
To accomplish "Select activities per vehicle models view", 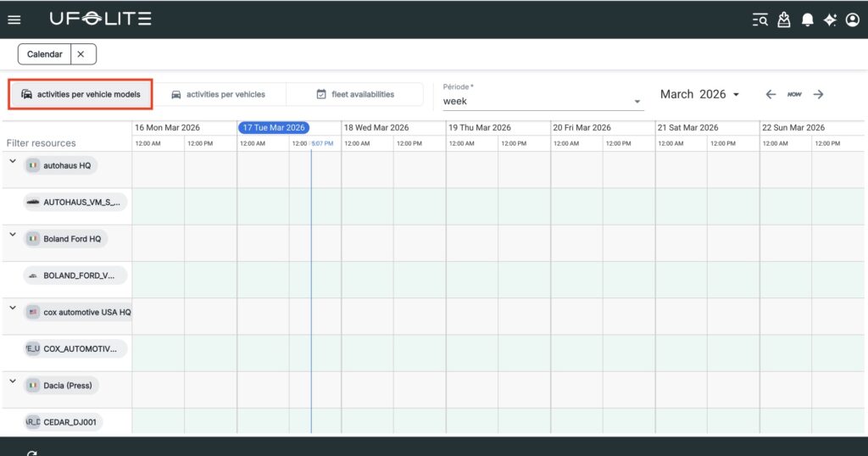I will (x=81, y=94).
